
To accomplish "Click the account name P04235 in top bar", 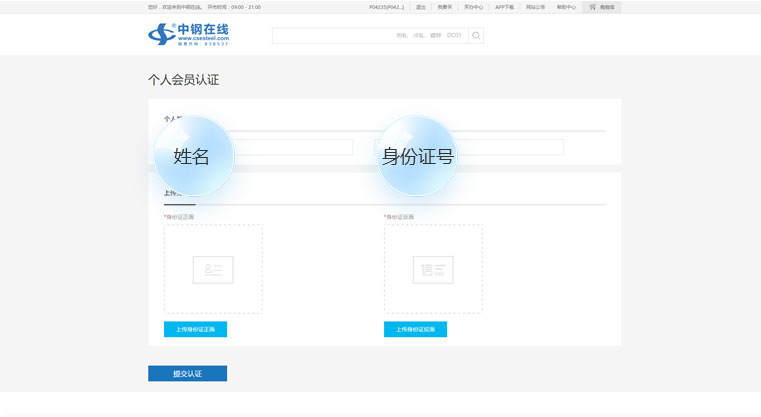I will click(386, 7).
